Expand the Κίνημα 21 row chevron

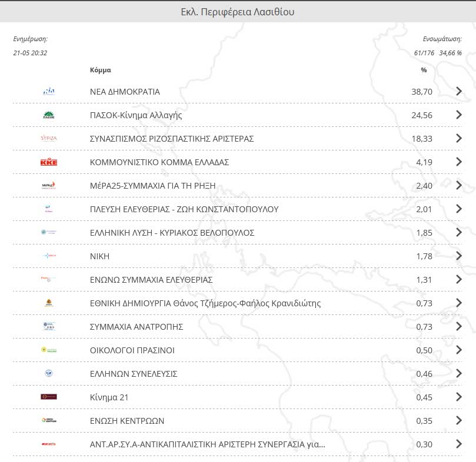[459, 397]
